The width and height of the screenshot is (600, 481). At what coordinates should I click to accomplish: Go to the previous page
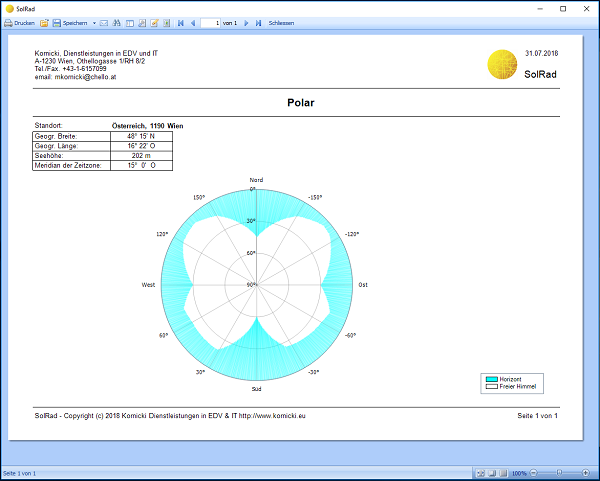coord(192,22)
